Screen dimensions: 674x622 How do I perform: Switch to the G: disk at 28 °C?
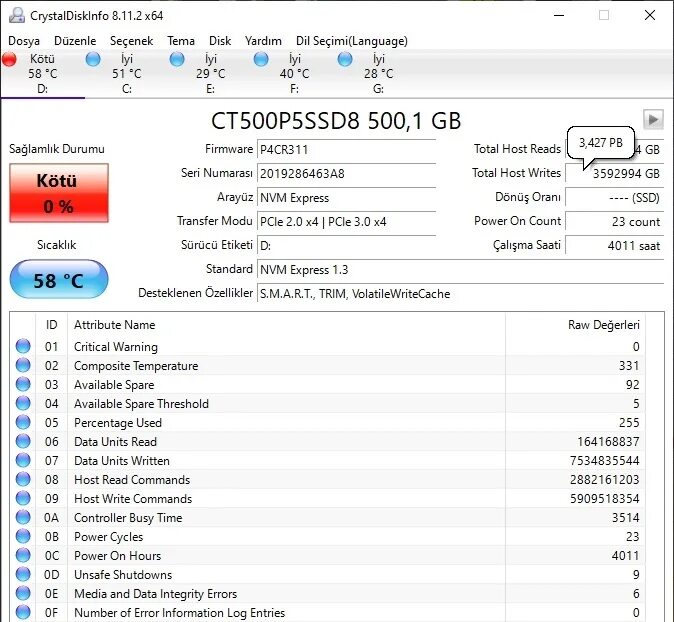point(379,74)
